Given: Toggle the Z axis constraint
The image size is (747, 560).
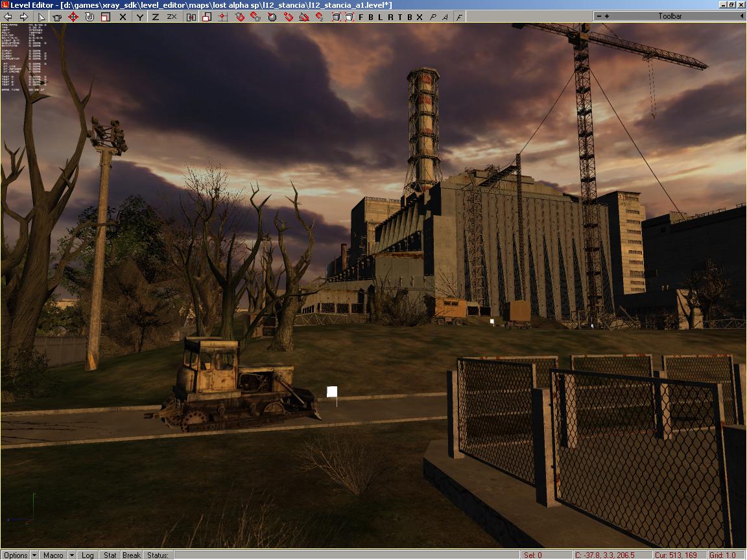Looking at the screenshot, I should click(x=156, y=17).
